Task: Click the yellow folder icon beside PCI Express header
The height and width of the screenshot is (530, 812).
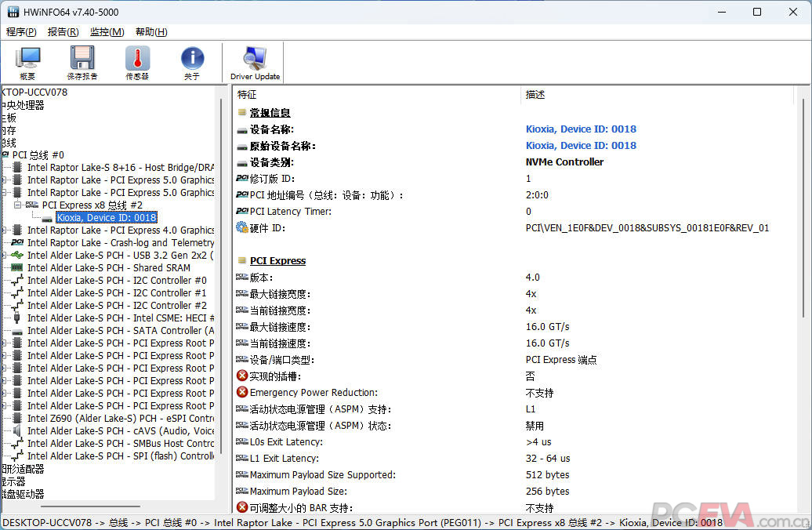Action: tap(241, 260)
